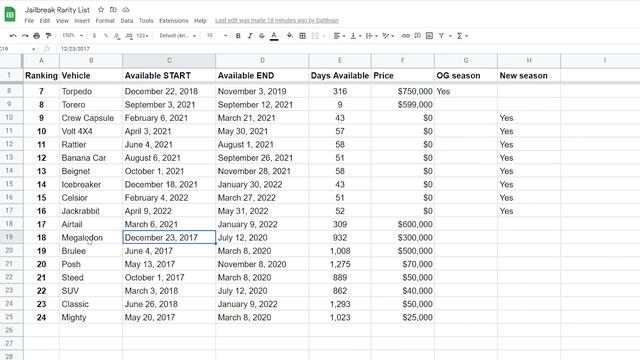Check the cloud save status icon
The height and width of the screenshot is (360, 640).
point(126,9)
